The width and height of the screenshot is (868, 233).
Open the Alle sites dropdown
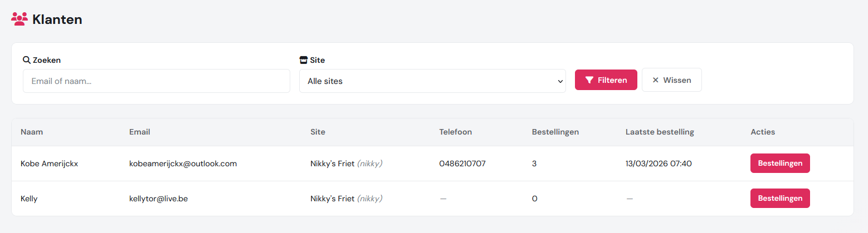coord(432,81)
